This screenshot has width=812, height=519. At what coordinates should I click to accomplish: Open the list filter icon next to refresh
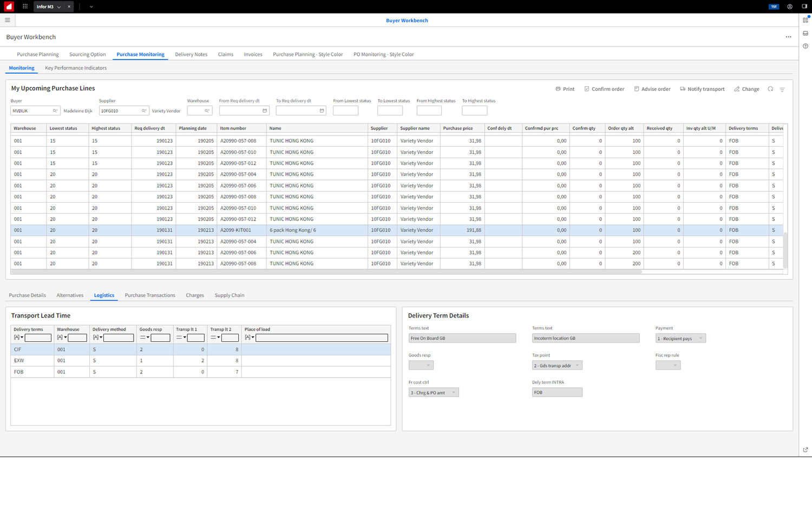[783, 89]
